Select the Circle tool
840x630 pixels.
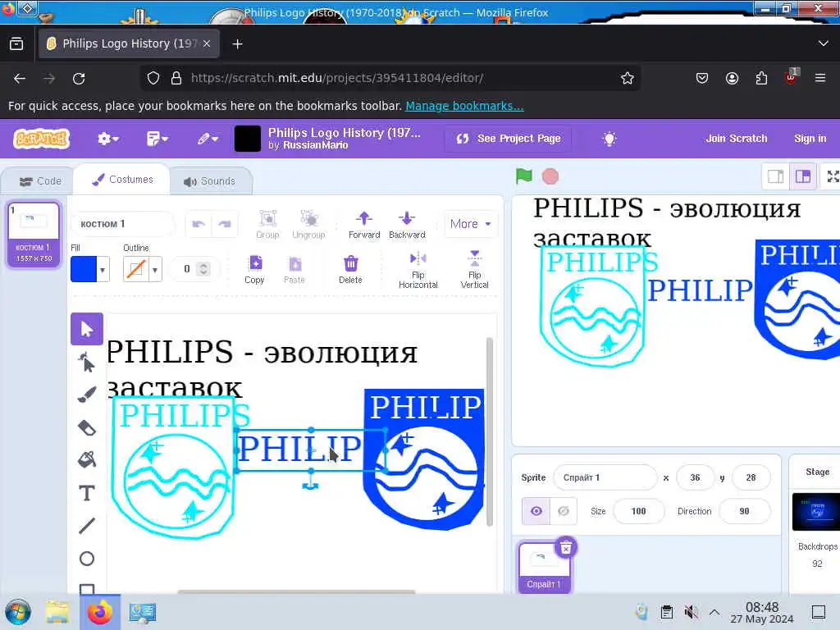click(x=87, y=559)
